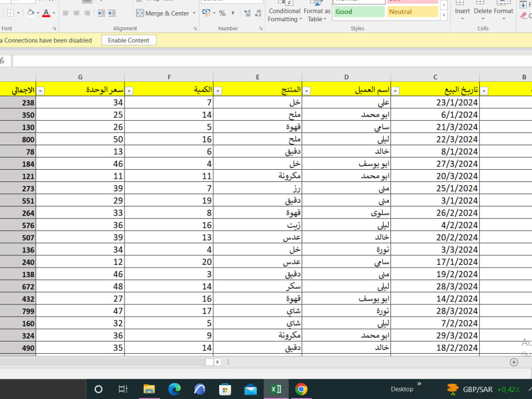
Task: Open Task View on the taskbar
Action: 123,389
